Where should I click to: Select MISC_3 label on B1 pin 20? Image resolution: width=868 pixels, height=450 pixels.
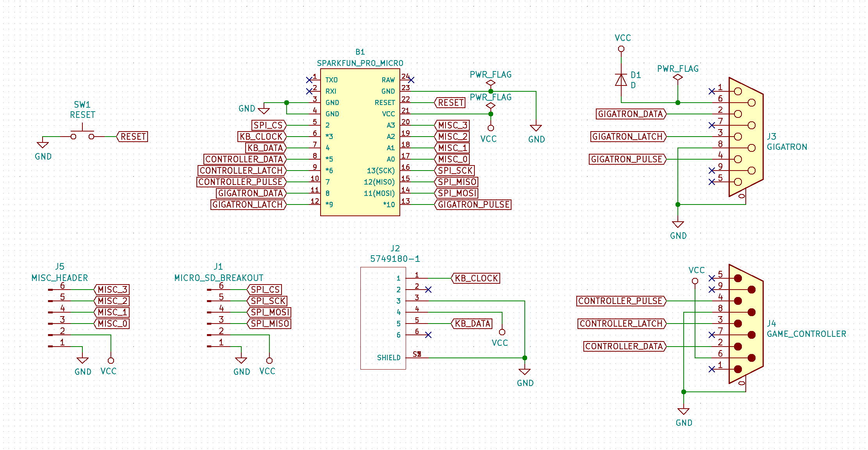tap(452, 125)
